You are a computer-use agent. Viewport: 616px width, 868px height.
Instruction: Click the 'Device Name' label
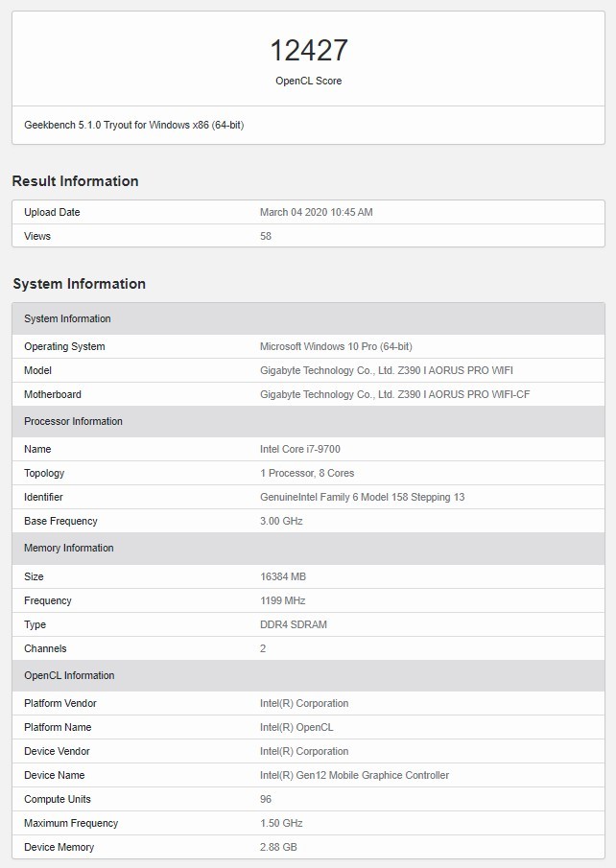55,775
